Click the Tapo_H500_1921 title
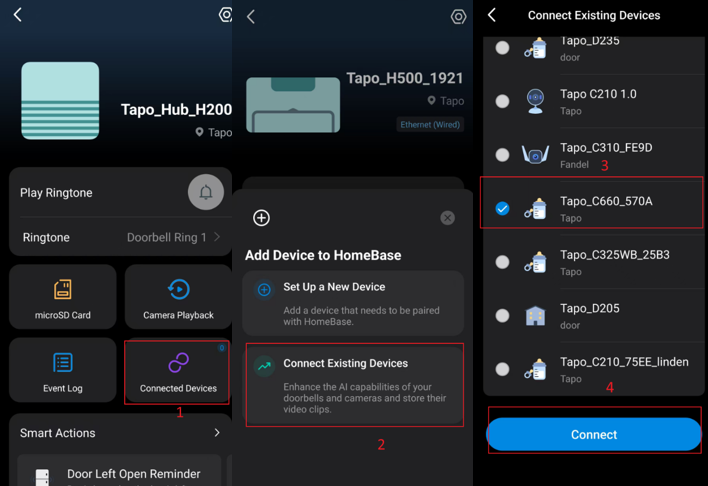 (x=405, y=78)
